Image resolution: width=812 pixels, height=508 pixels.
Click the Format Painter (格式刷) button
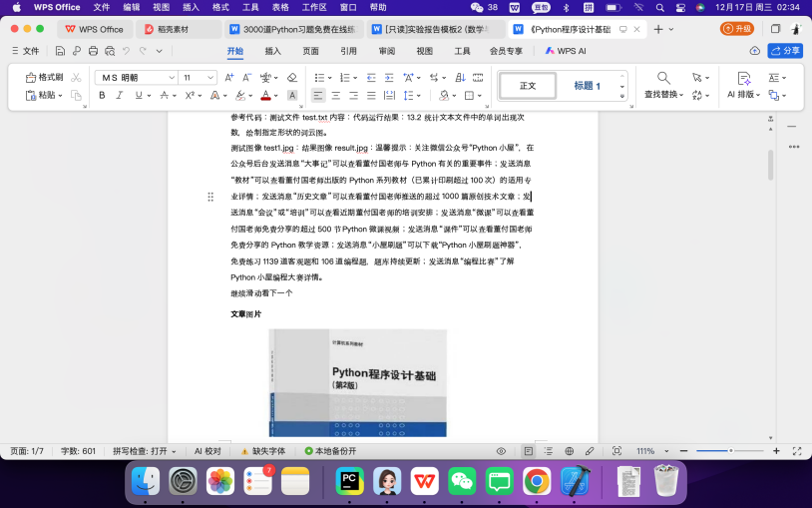pos(45,77)
